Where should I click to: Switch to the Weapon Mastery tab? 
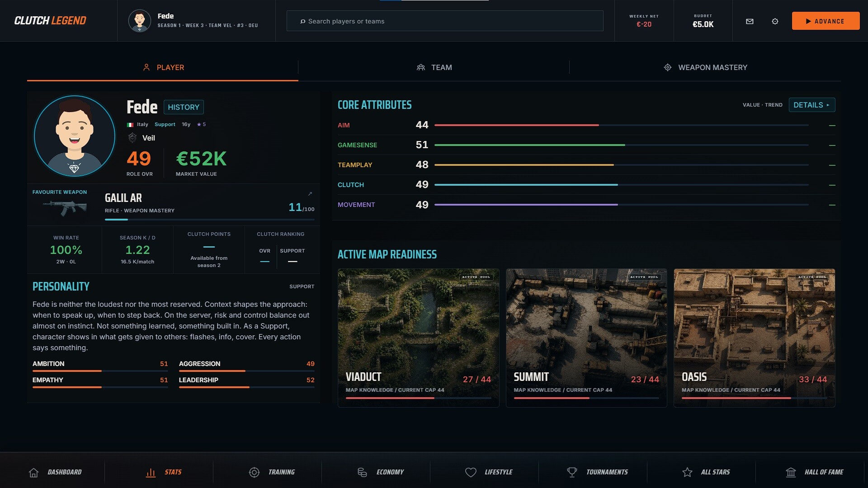(705, 67)
